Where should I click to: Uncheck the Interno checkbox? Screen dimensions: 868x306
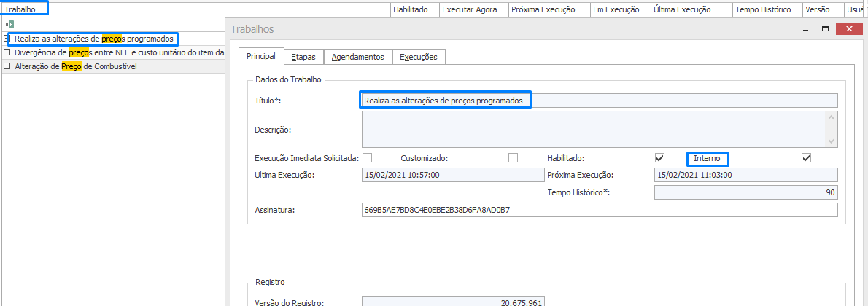(806, 158)
